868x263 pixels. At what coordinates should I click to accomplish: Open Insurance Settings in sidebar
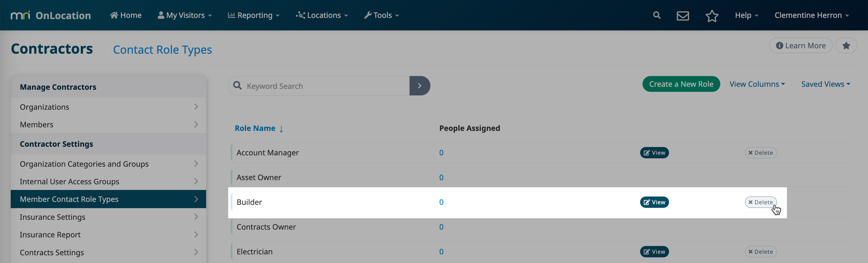[x=108, y=217]
